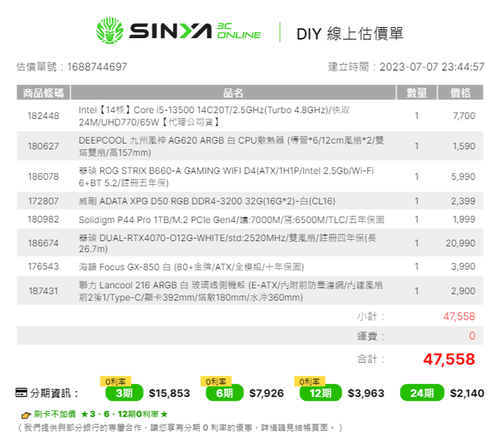500x448 pixels.
Task: Click the $2,140 installment amount
Action: pos(467,393)
